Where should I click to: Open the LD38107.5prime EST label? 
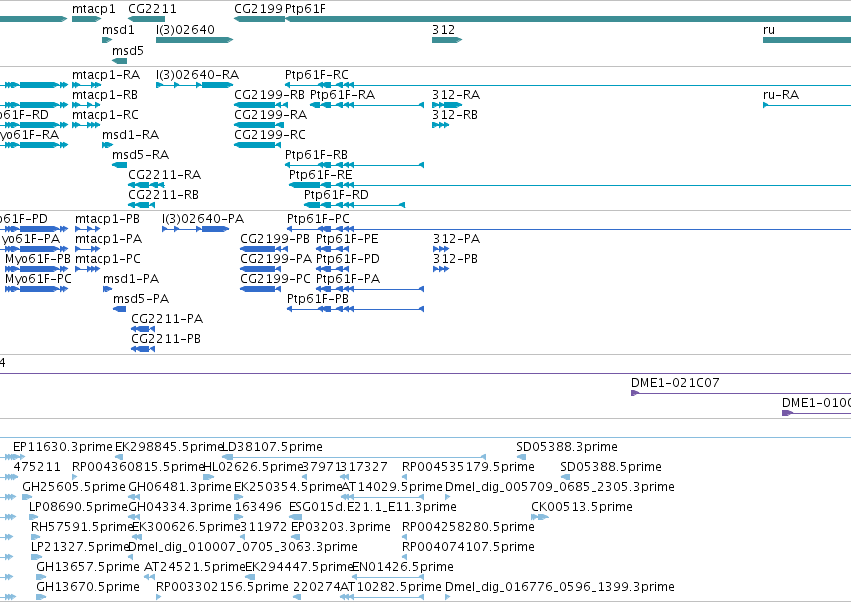272,447
